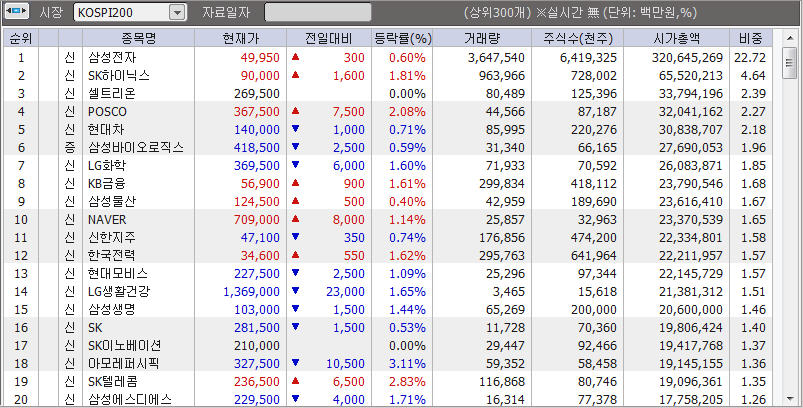Screen dimensions: 803x408
Task: Click the scrollbar down arrow
Action: pyautogui.click(x=789, y=399)
